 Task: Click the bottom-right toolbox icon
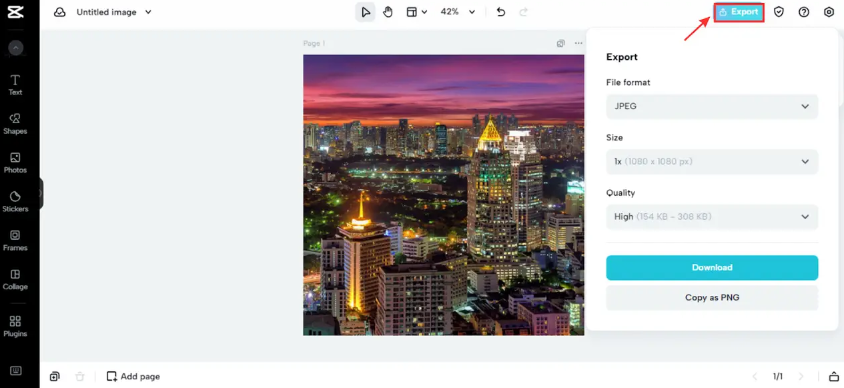click(834, 376)
